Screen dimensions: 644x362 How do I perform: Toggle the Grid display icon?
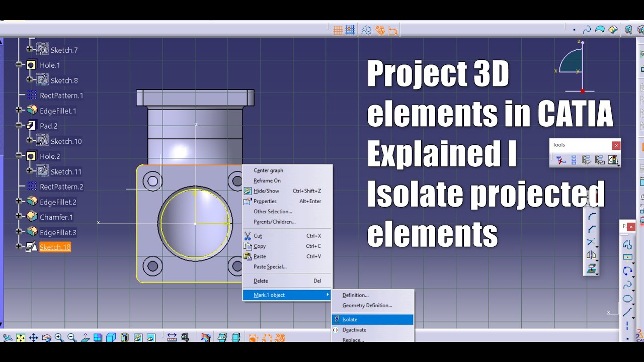(x=338, y=30)
